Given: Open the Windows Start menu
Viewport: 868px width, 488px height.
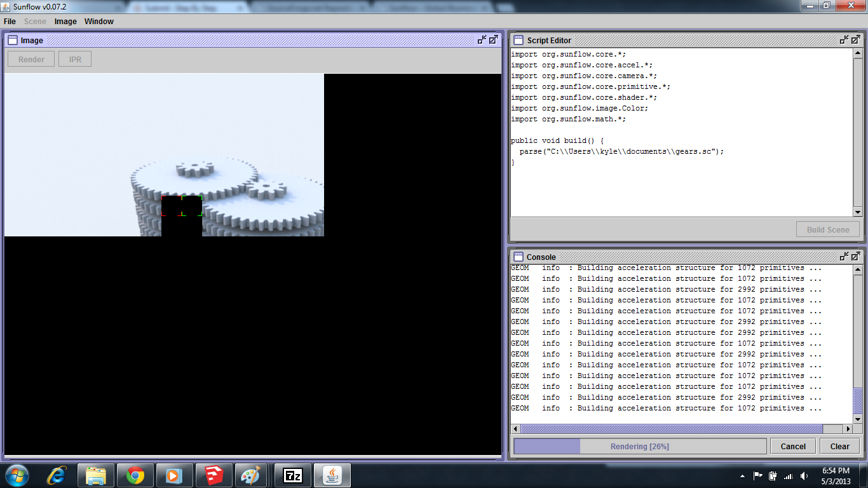Looking at the screenshot, I should point(16,475).
